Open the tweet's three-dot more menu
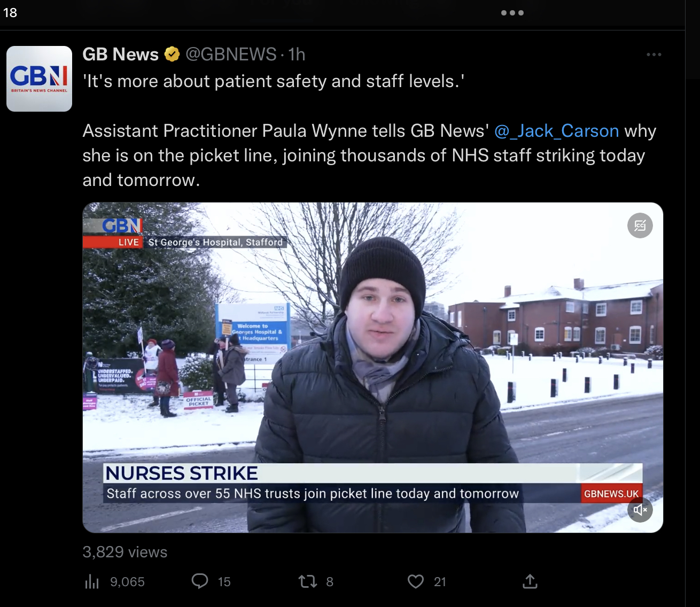700x607 pixels. [x=654, y=55]
